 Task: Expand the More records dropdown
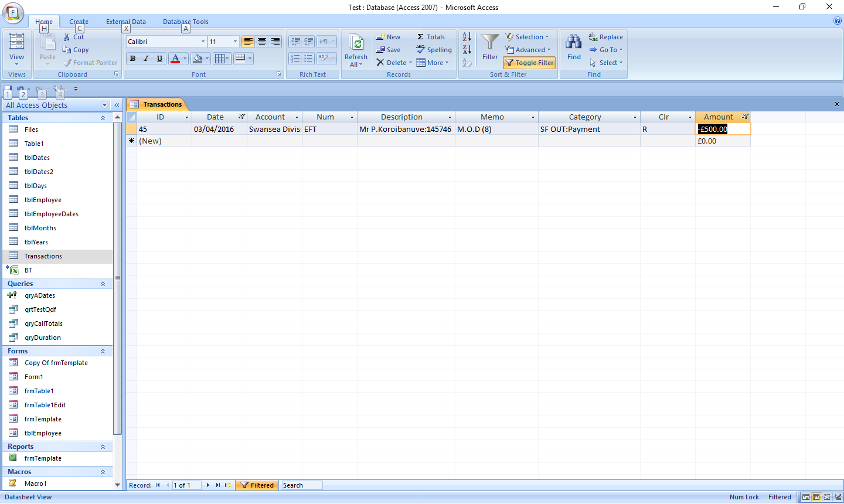click(433, 63)
